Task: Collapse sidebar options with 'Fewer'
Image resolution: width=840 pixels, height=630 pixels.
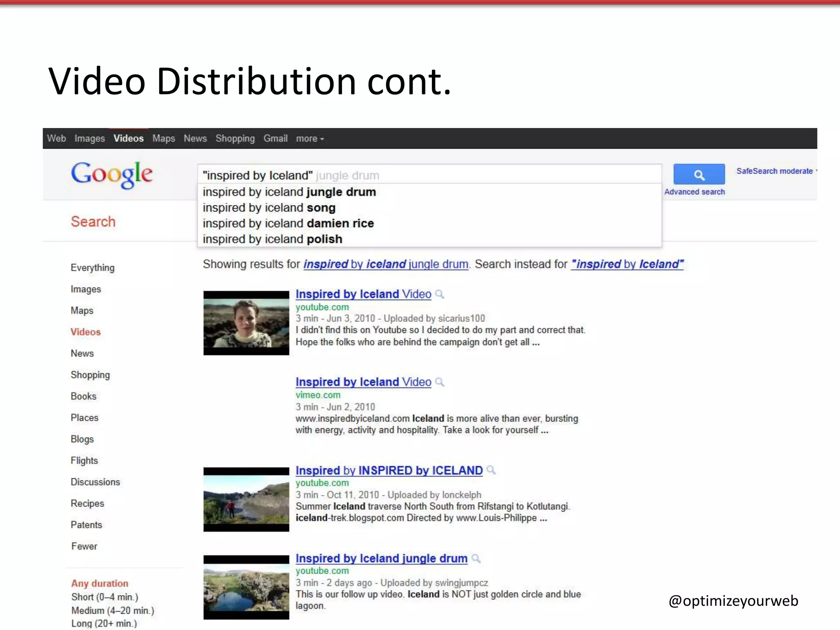Action: (x=84, y=546)
